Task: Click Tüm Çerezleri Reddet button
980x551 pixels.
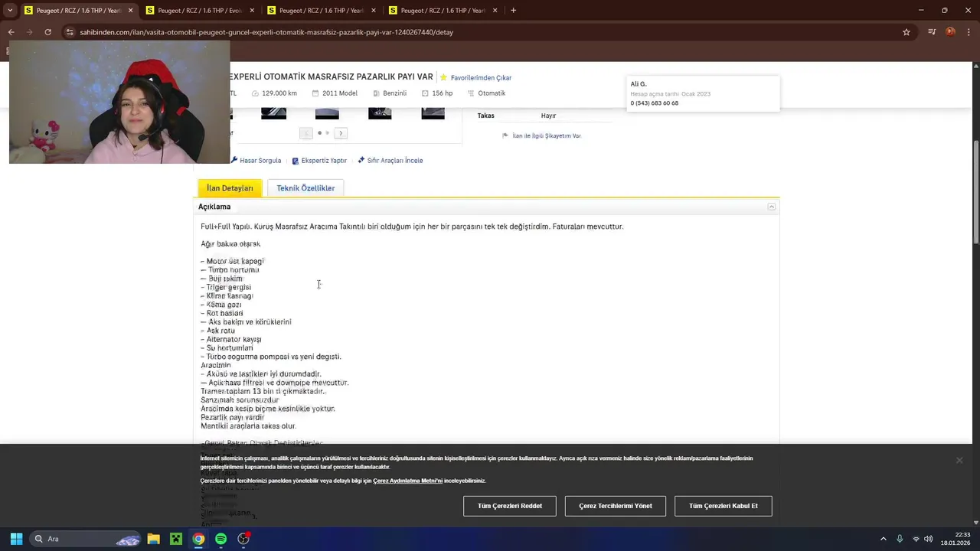Action: (x=510, y=506)
